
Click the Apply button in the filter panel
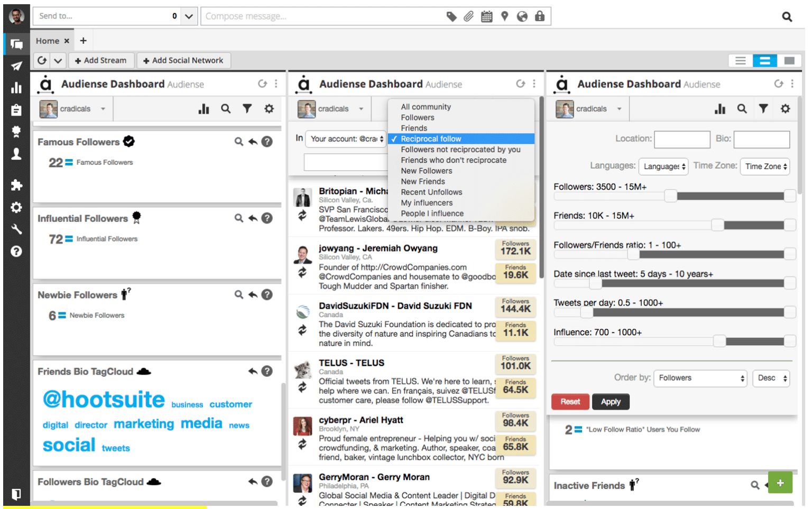(x=611, y=401)
